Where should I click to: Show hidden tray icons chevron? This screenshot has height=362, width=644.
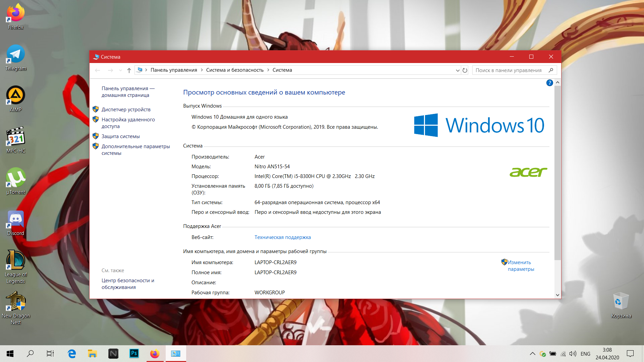click(x=532, y=354)
